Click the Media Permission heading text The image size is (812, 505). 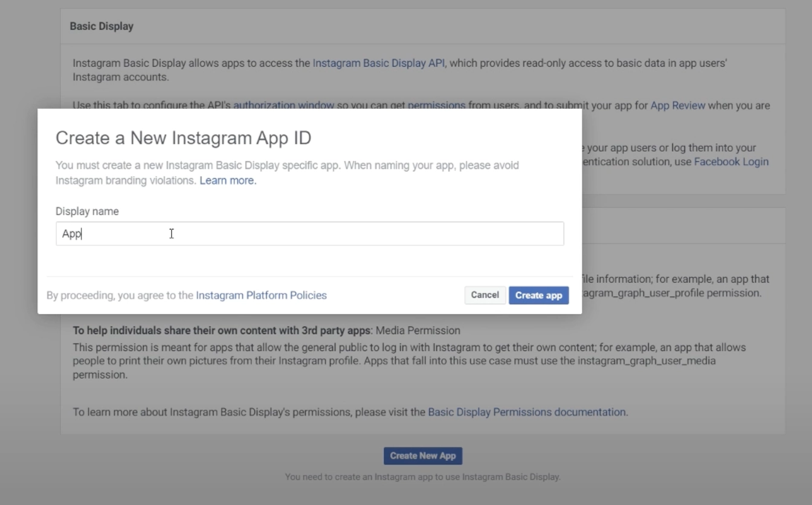click(x=417, y=330)
